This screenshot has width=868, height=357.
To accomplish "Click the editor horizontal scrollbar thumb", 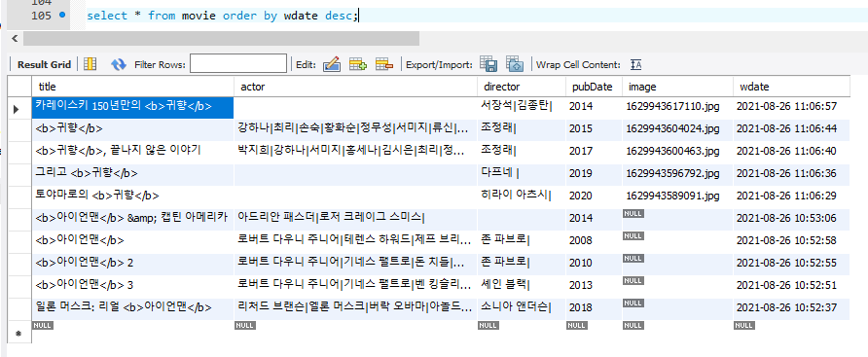I will (x=222, y=38).
